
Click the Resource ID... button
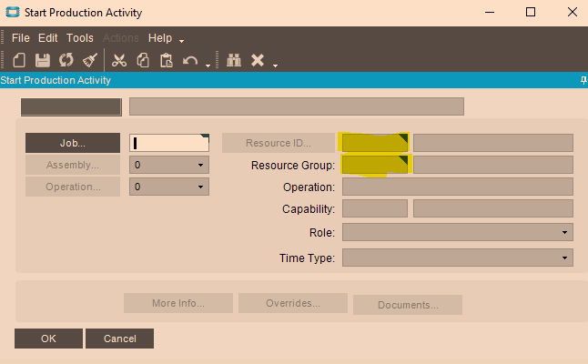279,143
